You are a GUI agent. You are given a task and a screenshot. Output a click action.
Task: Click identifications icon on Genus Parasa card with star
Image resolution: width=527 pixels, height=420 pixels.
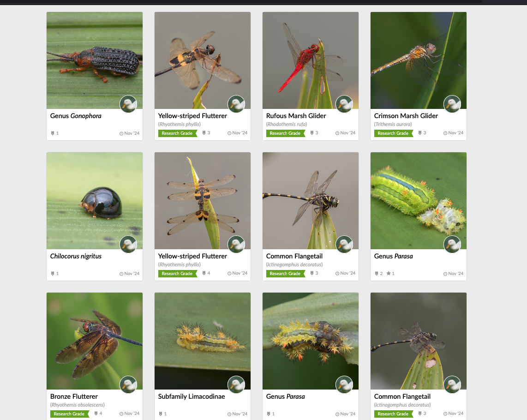pyautogui.click(x=377, y=273)
